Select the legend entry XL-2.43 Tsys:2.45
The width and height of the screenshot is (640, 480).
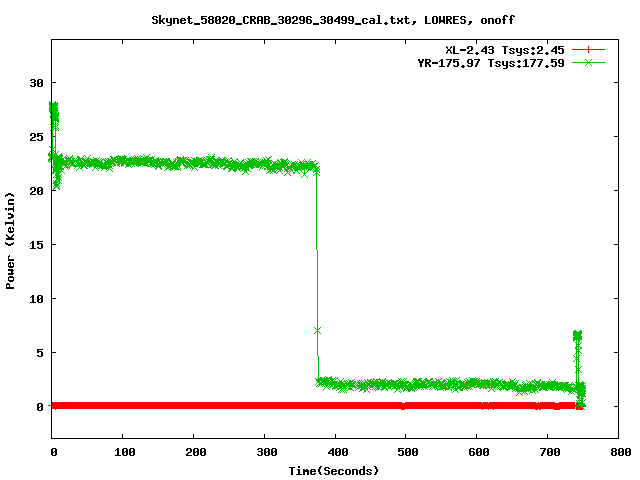(504, 50)
